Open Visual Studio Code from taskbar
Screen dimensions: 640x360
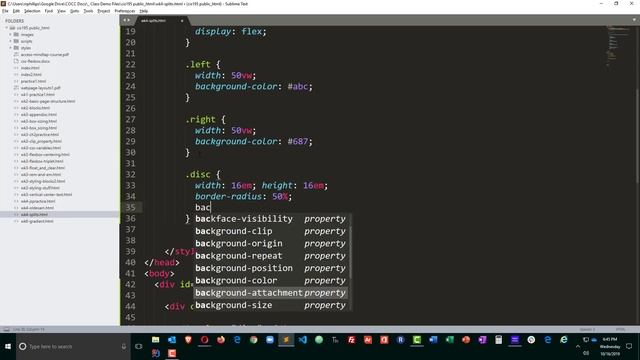[x=302, y=340]
